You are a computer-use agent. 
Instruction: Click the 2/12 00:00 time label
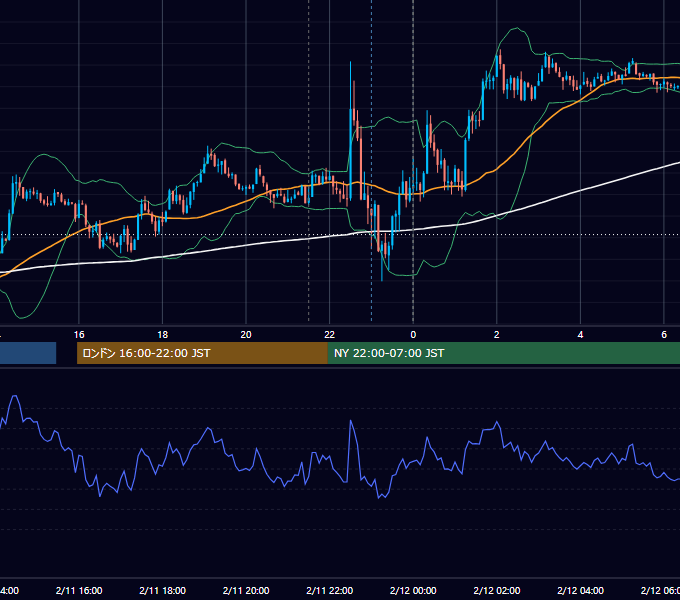pos(413,590)
